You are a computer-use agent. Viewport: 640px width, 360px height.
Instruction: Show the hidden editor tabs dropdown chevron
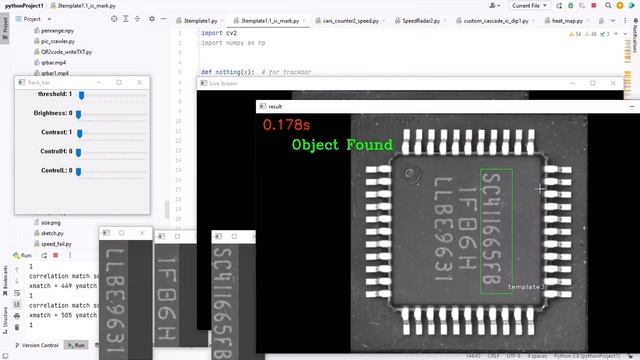(613, 20)
